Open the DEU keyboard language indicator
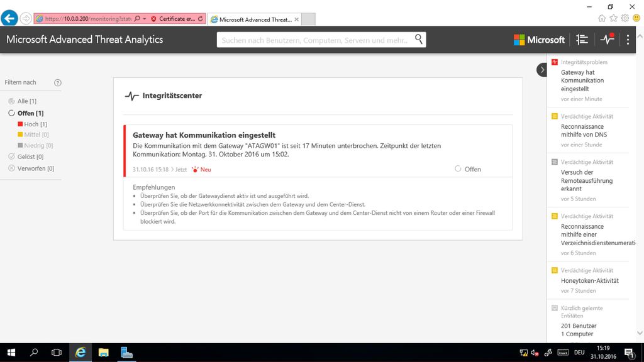This screenshot has height=362, width=644. coord(579,353)
